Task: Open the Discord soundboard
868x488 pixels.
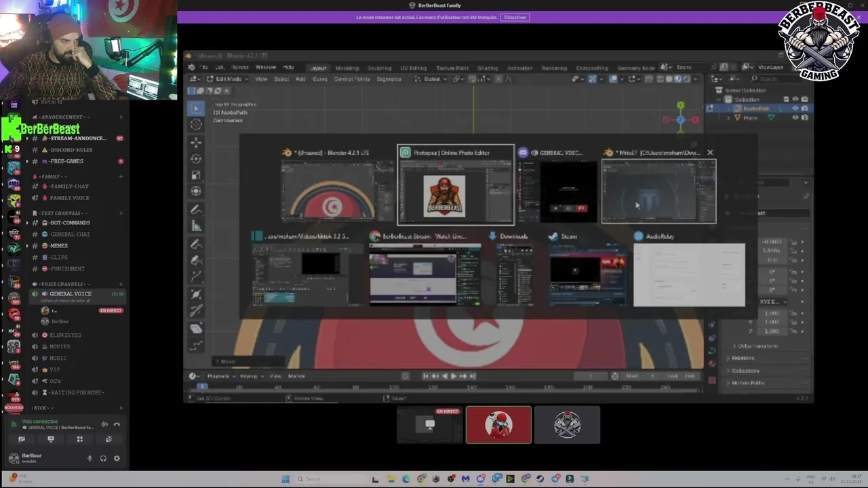Action: click(x=108, y=439)
